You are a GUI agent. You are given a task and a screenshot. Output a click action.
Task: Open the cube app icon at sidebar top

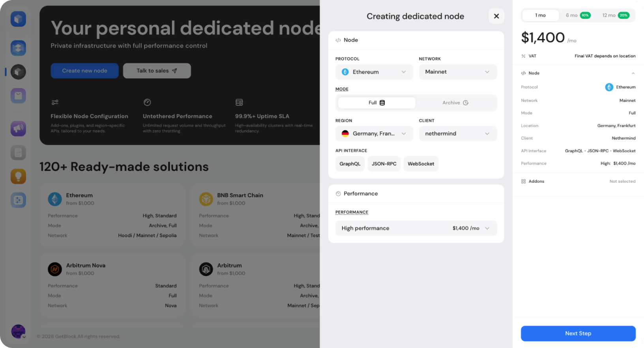pyautogui.click(x=18, y=19)
